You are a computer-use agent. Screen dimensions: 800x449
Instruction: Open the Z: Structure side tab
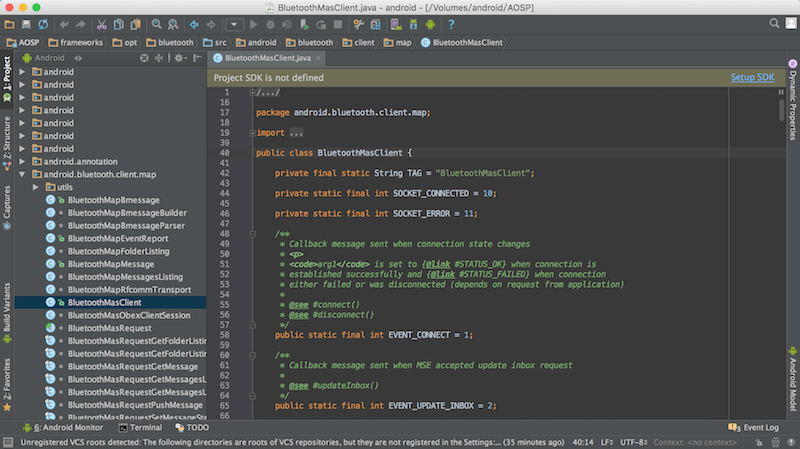(x=7, y=143)
